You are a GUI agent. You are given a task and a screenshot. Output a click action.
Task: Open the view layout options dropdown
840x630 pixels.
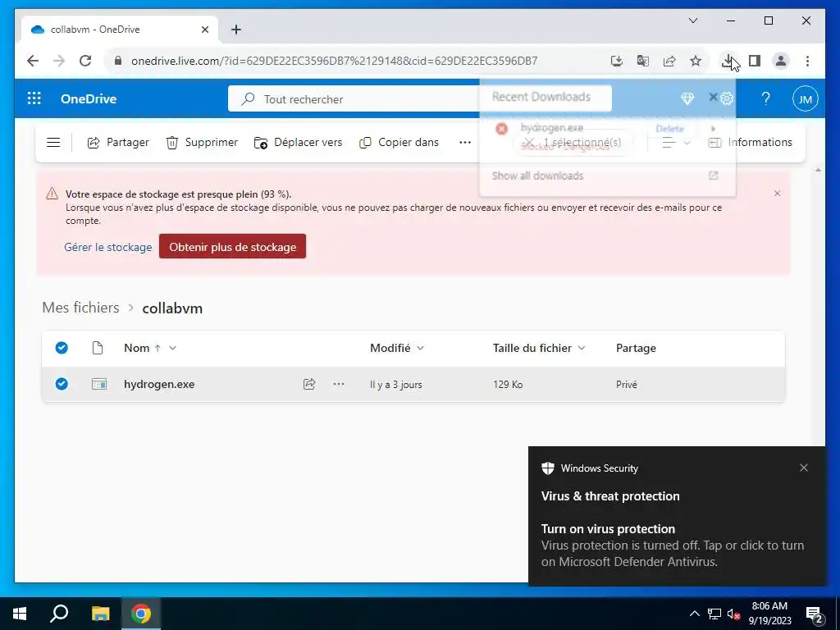pyautogui.click(x=676, y=143)
